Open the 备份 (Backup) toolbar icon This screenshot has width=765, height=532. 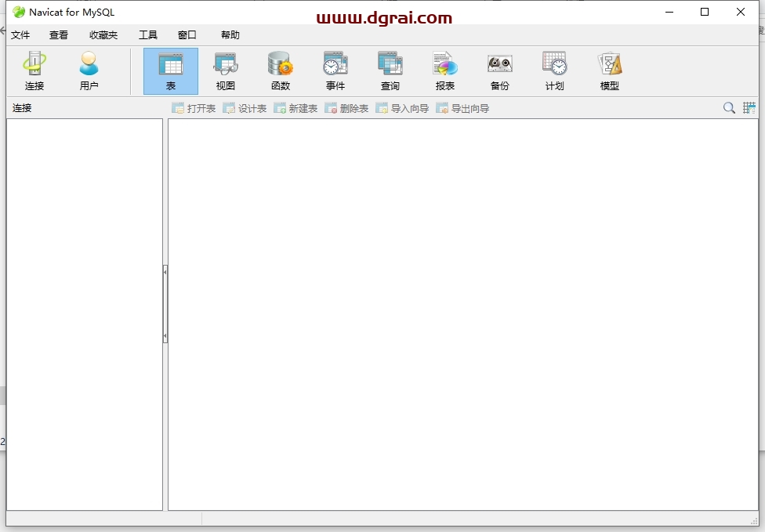(x=499, y=71)
